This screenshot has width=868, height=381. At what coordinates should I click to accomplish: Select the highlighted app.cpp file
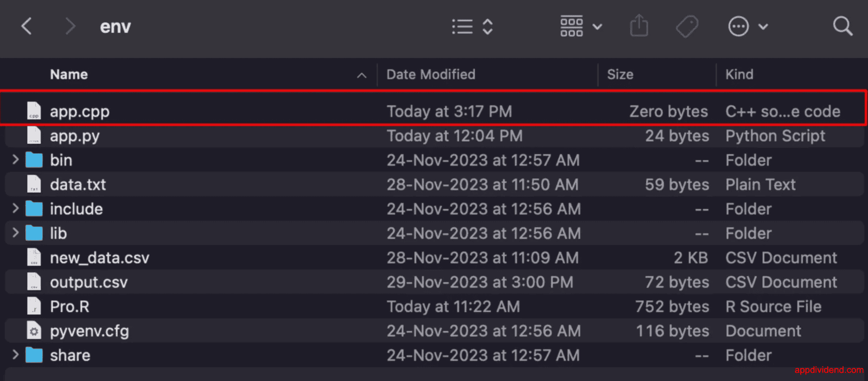[80, 111]
